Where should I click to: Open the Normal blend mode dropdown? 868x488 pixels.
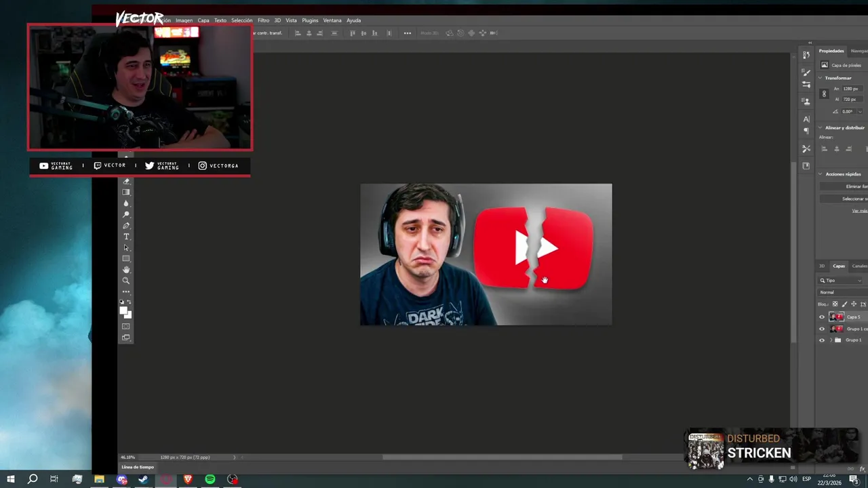pos(843,292)
